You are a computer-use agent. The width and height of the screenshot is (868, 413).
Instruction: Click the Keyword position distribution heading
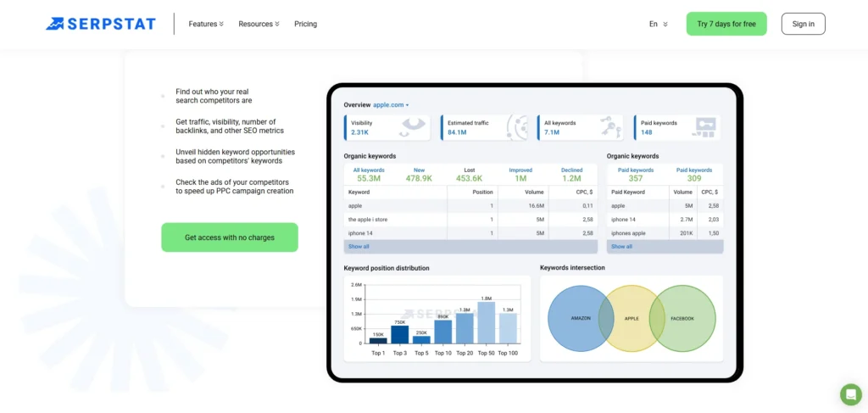pyautogui.click(x=387, y=268)
